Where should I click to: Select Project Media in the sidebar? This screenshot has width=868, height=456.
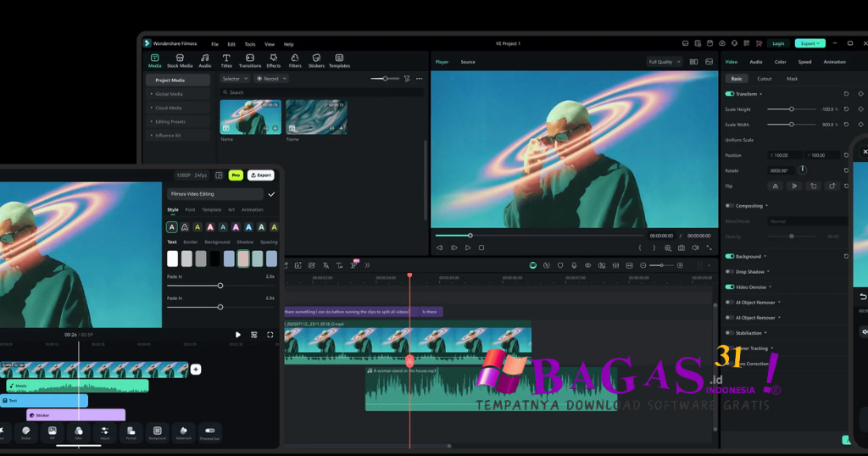[x=178, y=81]
